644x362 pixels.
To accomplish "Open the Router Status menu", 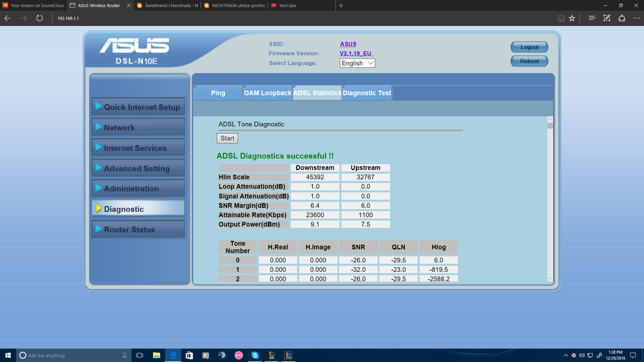I will tap(139, 229).
